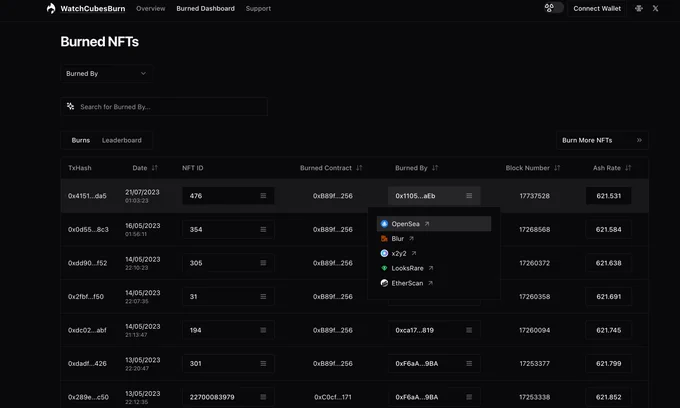The height and width of the screenshot is (408, 680).
Task: Open the menu for 0xF6aA...9BA in row 22700083979
Action: pyautogui.click(x=469, y=397)
